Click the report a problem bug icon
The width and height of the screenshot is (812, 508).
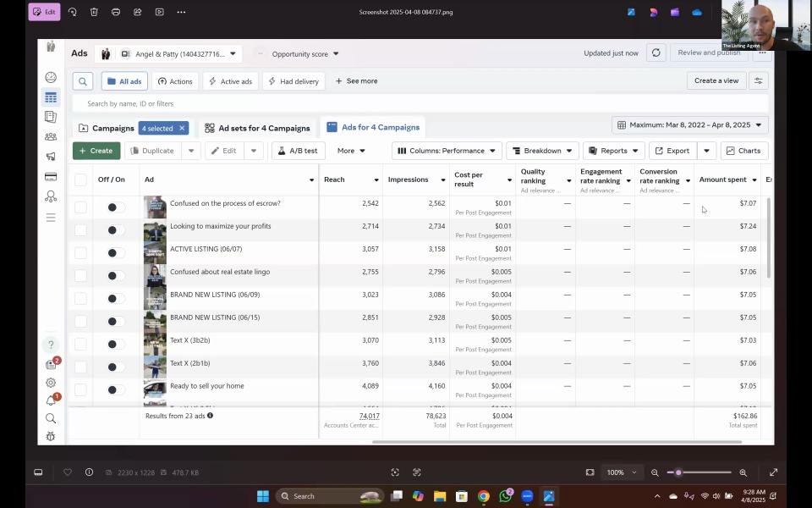[51, 437]
